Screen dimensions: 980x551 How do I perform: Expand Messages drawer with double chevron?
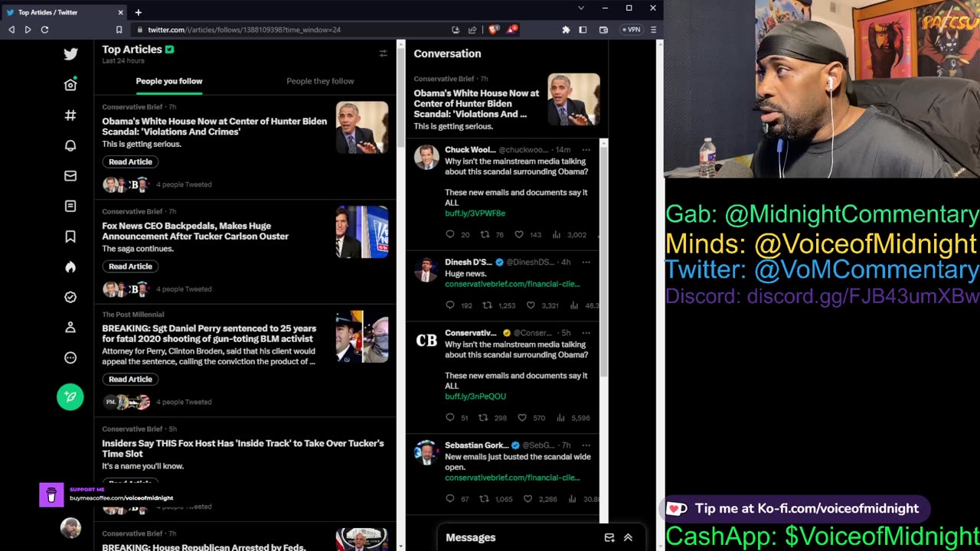pos(628,538)
